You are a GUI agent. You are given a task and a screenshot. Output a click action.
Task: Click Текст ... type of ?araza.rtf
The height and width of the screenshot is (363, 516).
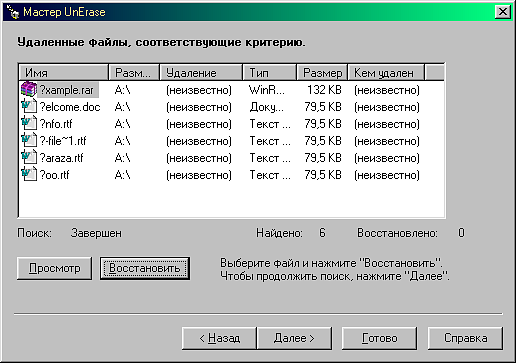point(270,158)
